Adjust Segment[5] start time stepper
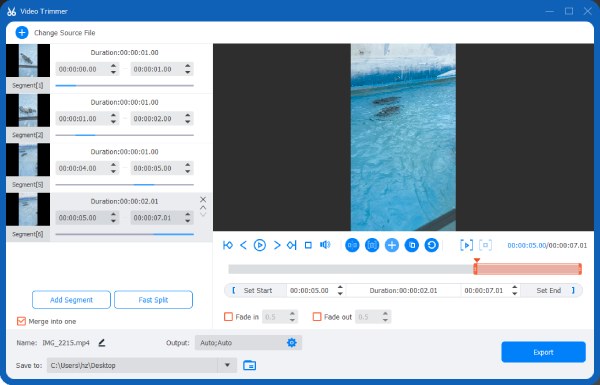This screenshot has width=600, height=385. [113, 168]
